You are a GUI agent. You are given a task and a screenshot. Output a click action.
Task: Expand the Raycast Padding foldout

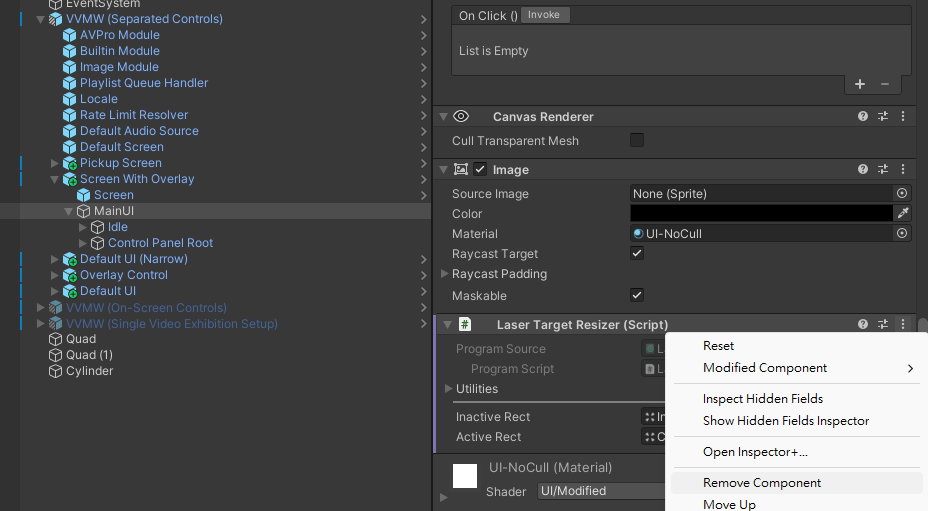click(x=445, y=274)
